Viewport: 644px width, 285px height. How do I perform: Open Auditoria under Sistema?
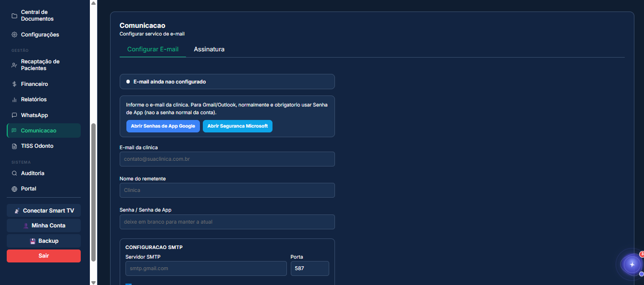pos(44,173)
